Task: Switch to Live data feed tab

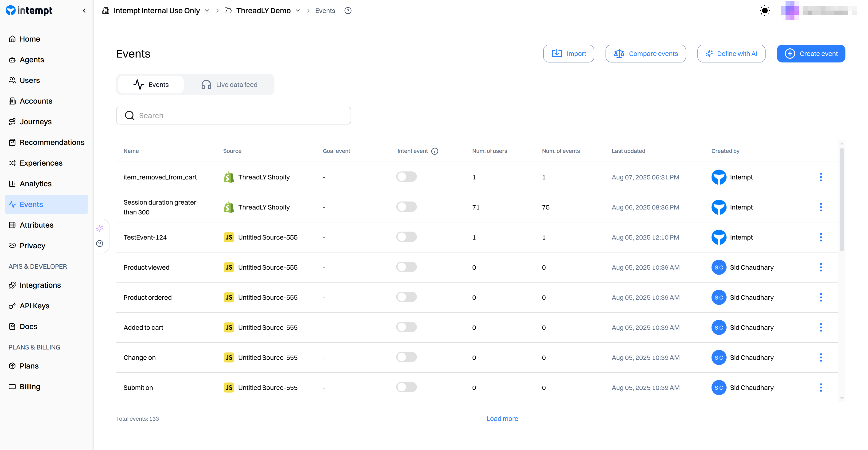Action: 229,85
